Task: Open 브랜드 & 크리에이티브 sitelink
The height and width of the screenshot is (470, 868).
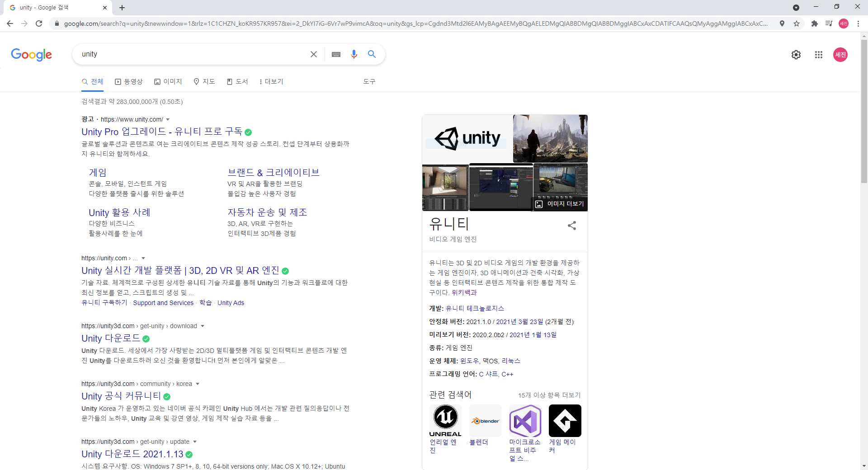Action: coord(274,173)
